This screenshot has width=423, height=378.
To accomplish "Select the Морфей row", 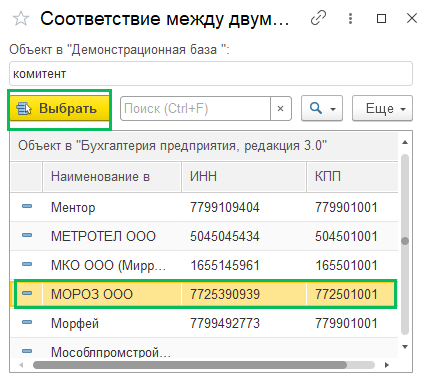I will click(204, 323).
